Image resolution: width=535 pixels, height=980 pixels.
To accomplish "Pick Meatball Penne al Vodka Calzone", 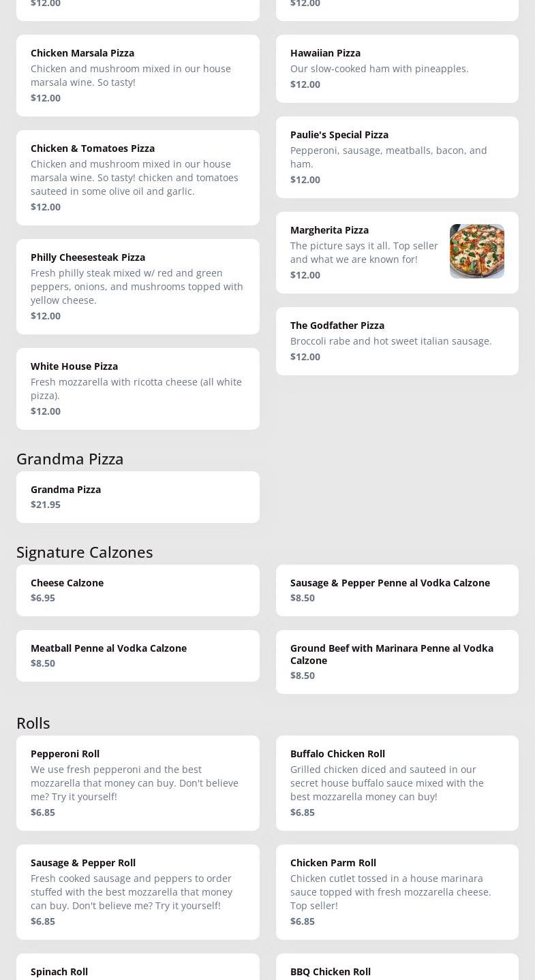I will click(138, 655).
